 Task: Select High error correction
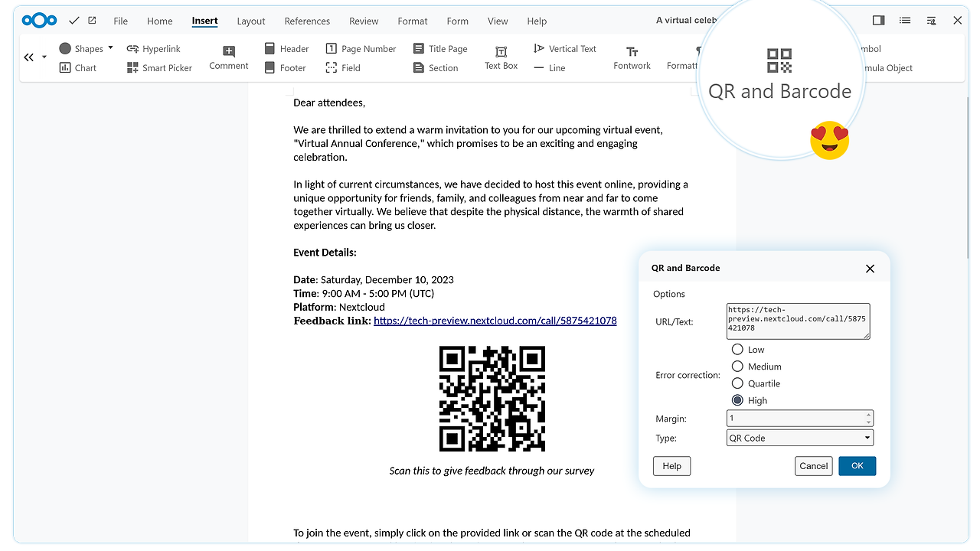[x=738, y=399]
